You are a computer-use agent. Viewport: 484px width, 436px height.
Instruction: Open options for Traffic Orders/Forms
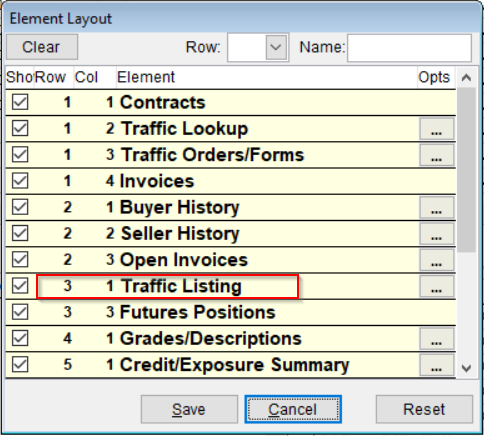[437, 155]
